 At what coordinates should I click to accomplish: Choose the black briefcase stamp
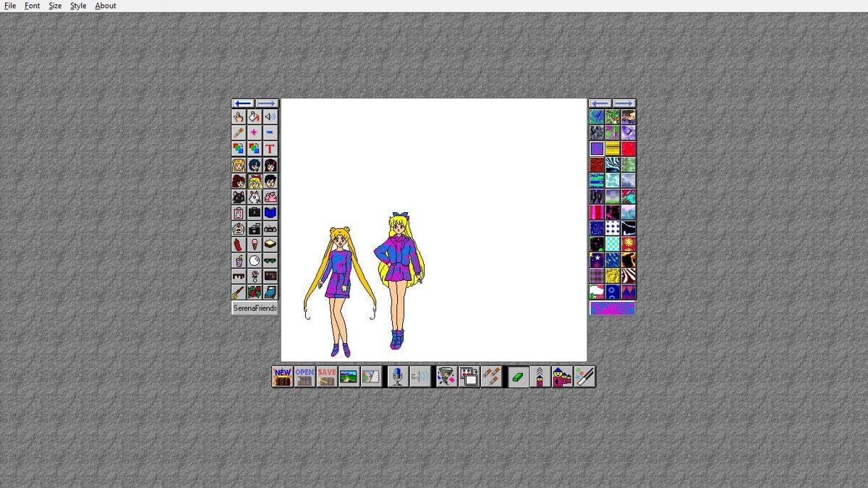(x=254, y=212)
